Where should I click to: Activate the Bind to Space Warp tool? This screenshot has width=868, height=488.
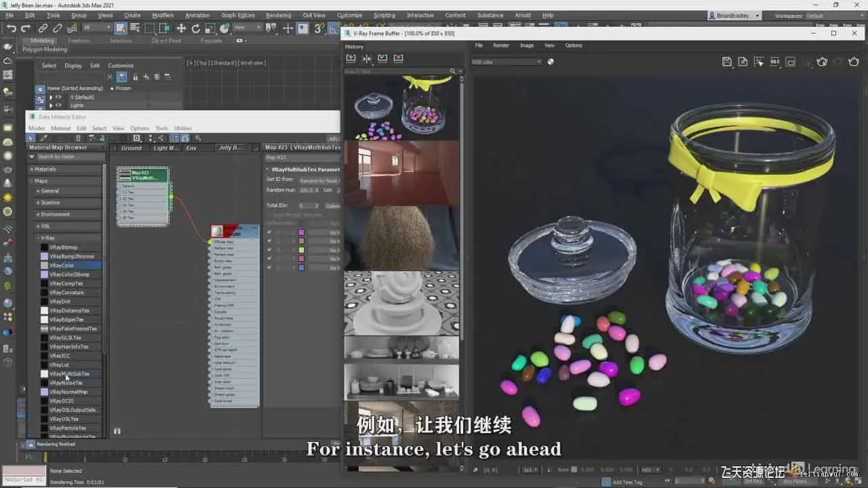[x=73, y=28]
